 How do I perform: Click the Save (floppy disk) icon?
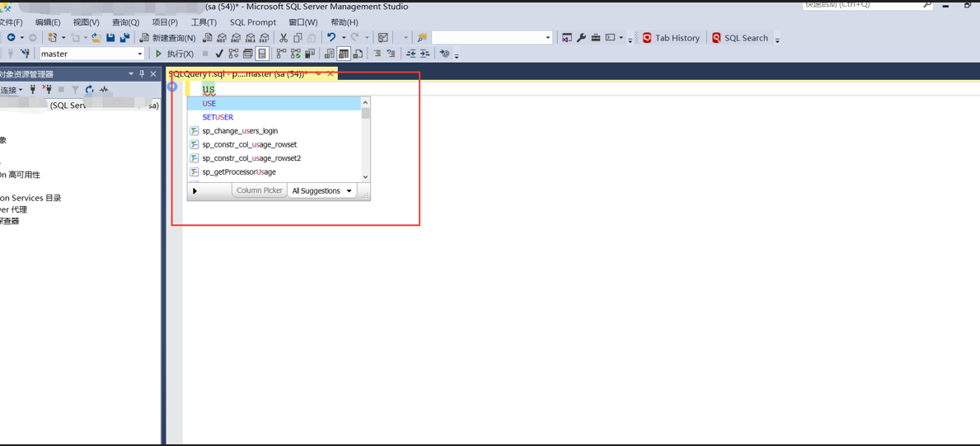pos(110,38)
